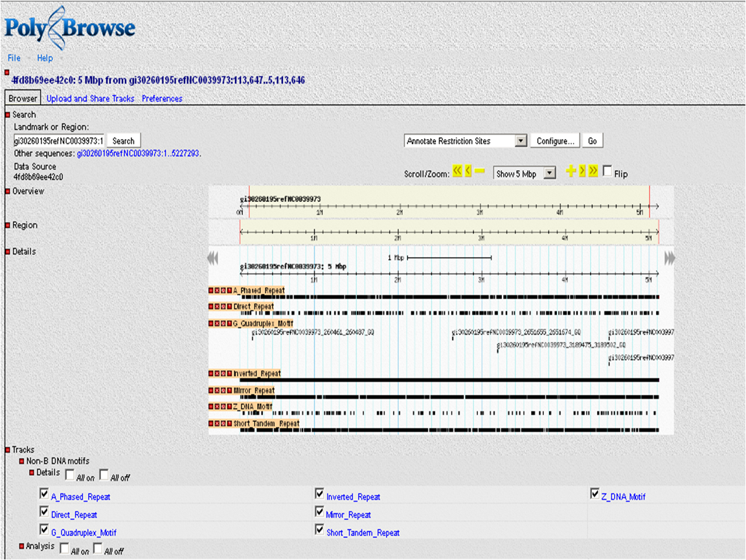Click gray left pan arrow in Details

[212, 258]
